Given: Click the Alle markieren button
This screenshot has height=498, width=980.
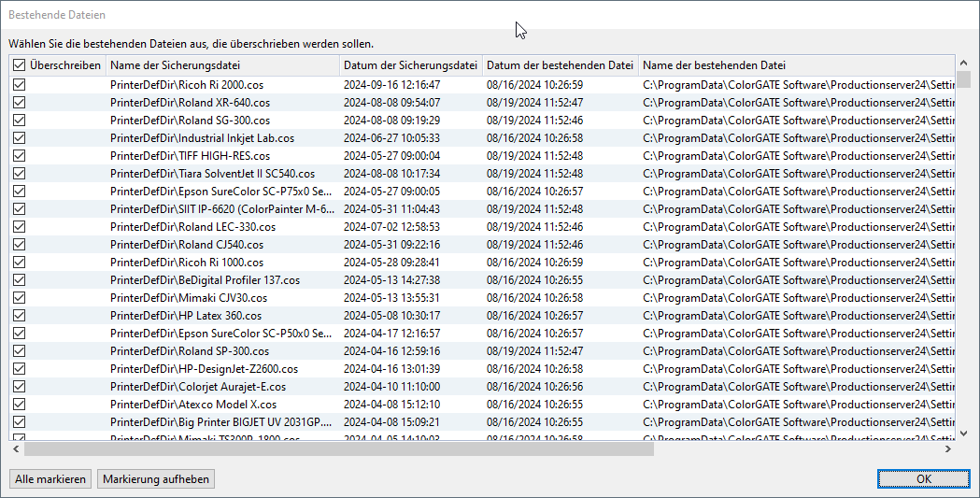Looking at the screenshot, I should 50,479.
